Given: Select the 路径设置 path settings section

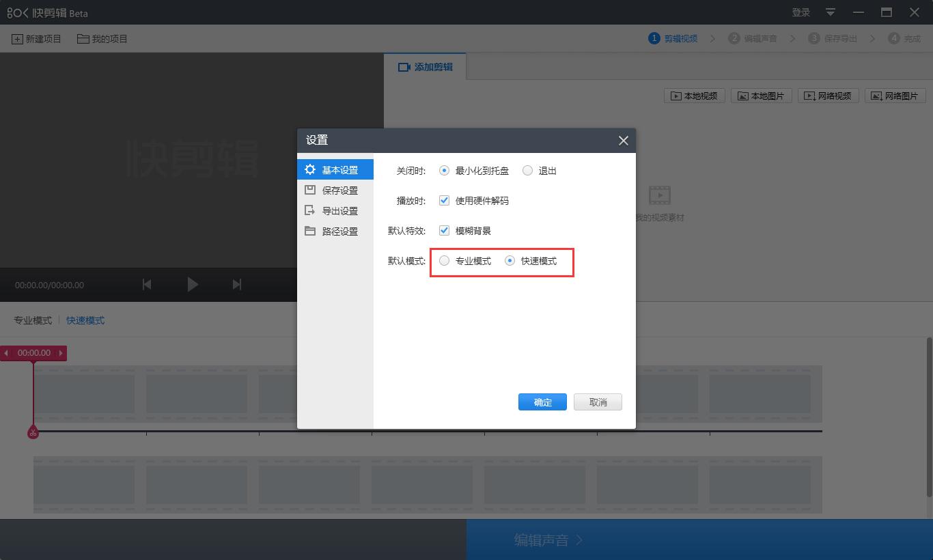Looking at the screenshot, I should click(x=339, y=231).
